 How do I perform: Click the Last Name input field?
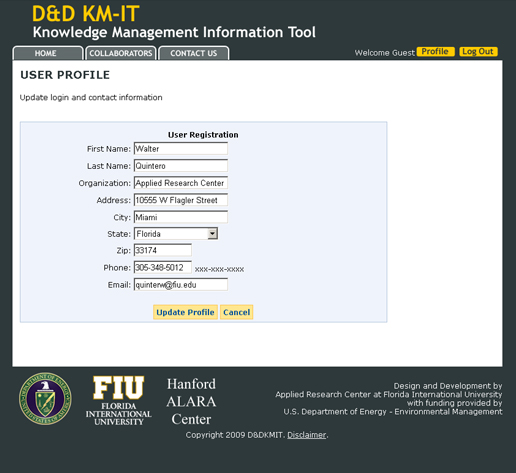[181, 166]
